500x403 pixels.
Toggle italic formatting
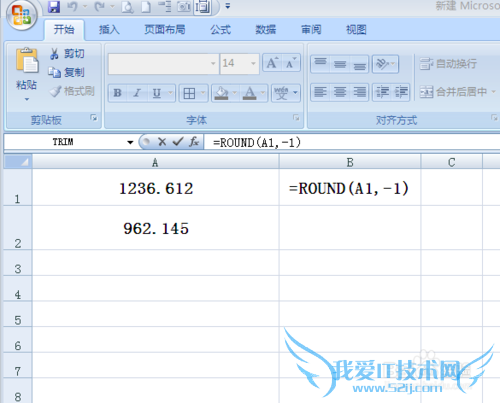137,93
